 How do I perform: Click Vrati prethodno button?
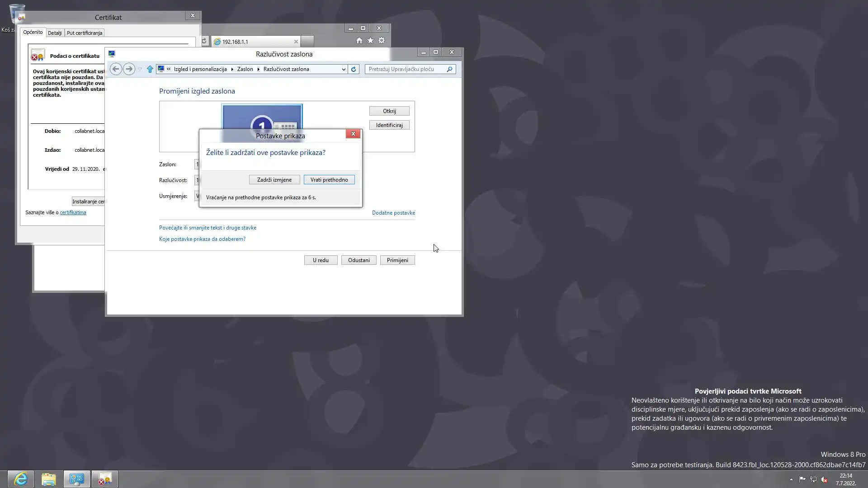(x=329, y=180)
